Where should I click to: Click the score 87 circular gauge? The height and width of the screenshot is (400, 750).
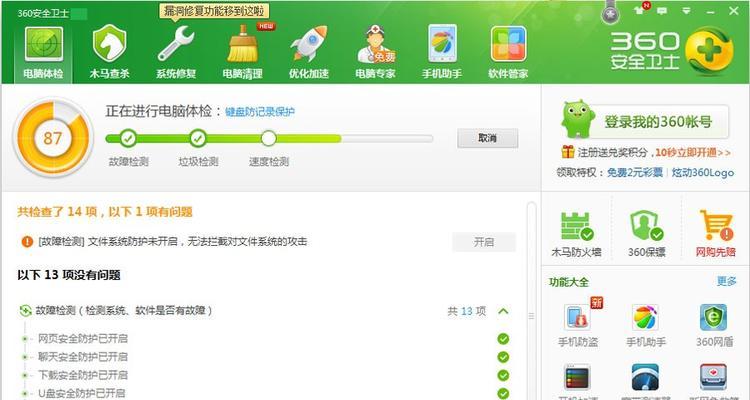click(53, 138)
